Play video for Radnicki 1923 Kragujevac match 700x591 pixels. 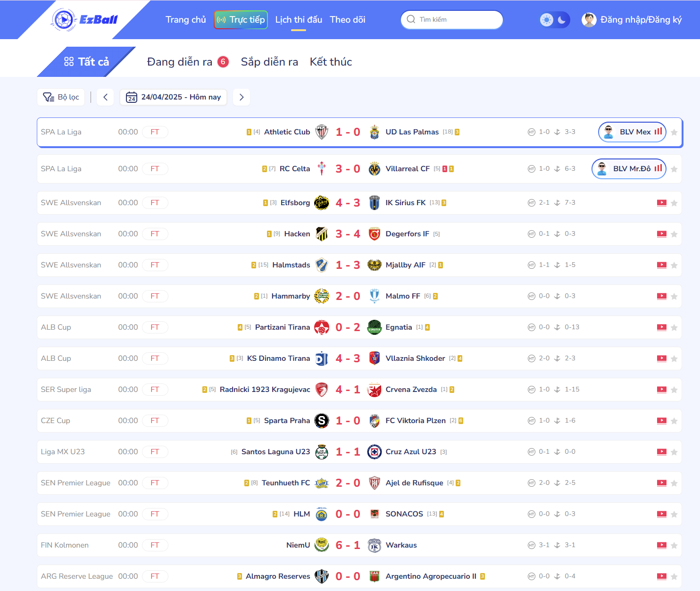click(662, 390)
